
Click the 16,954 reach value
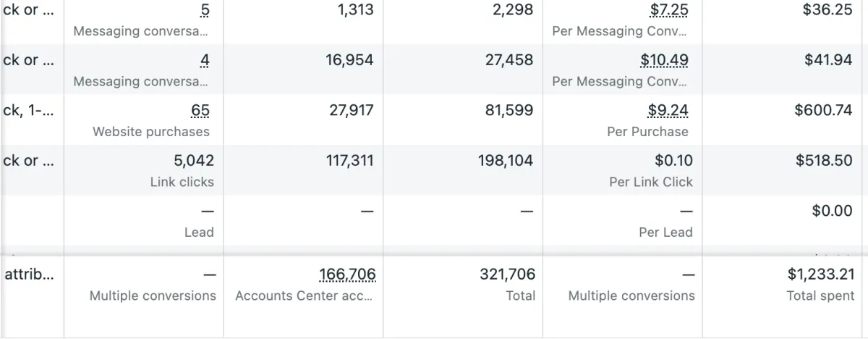pos(349,60)
